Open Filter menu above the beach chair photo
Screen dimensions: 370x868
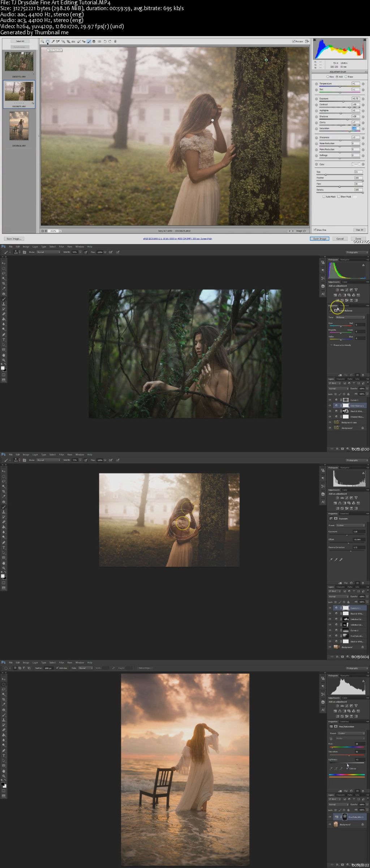(61, 663)
